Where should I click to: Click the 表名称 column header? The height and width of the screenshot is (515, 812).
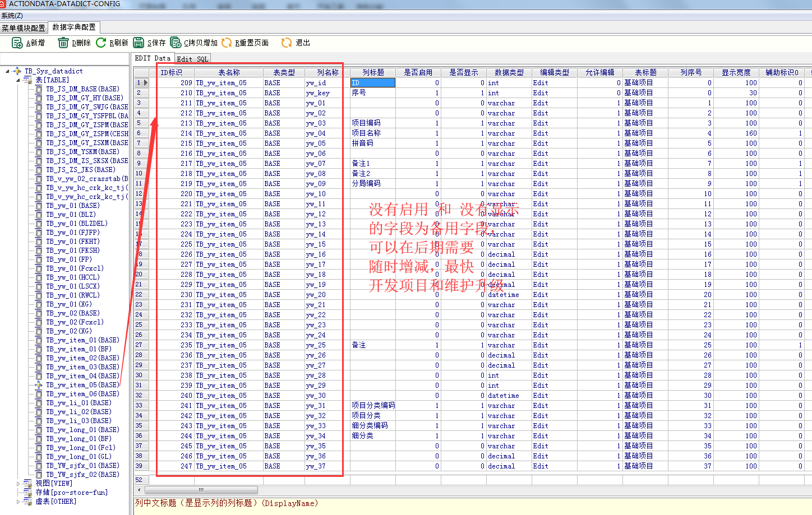229,72
